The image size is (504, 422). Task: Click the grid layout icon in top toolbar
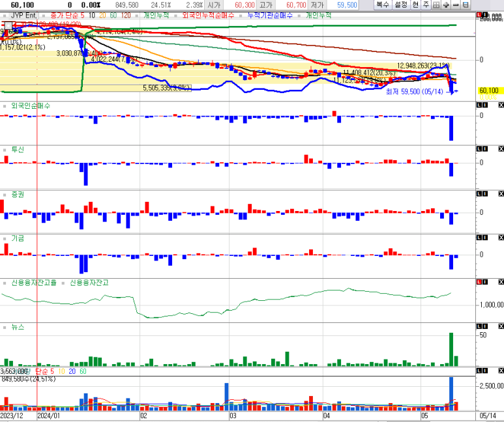436,5
